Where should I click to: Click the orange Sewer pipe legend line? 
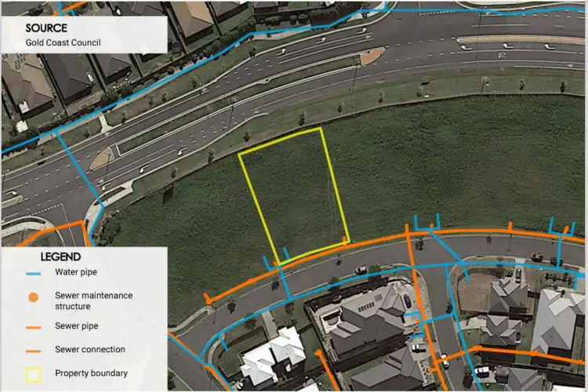tap(33, 326)
